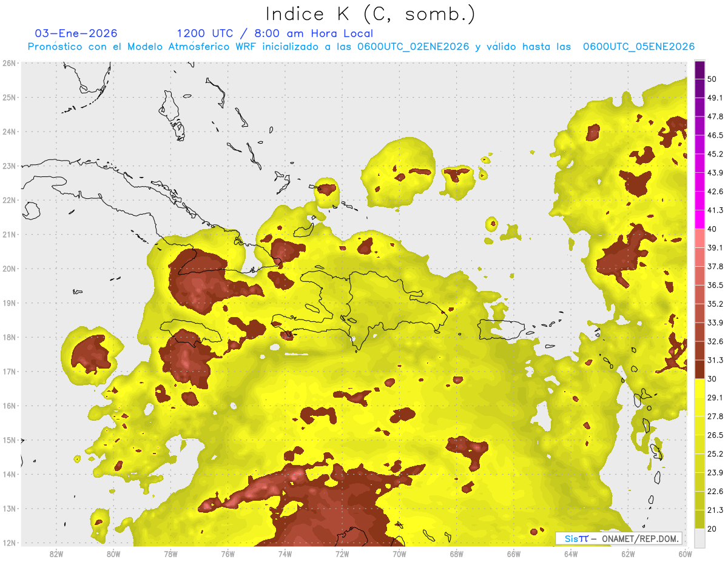Viewport: 728px width, 562px height.
Task: Click the valid-until time '0600UTC_05ENE2026'
Action: 638,47
